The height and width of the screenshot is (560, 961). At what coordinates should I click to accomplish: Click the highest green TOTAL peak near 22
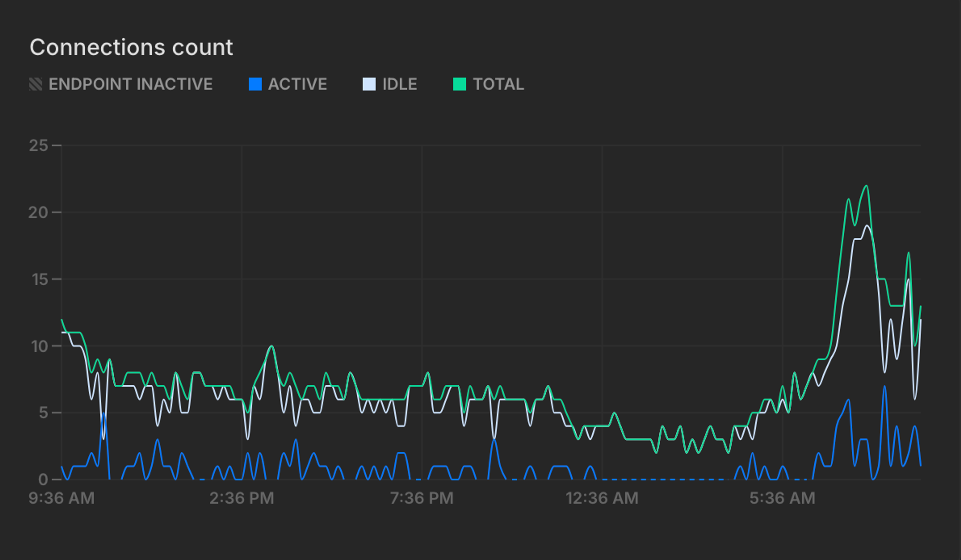pyautogui.click(x=866, y=186)
